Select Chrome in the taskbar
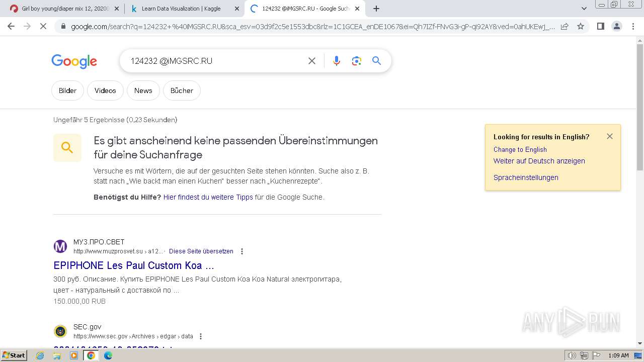 [x=91, y=355]
